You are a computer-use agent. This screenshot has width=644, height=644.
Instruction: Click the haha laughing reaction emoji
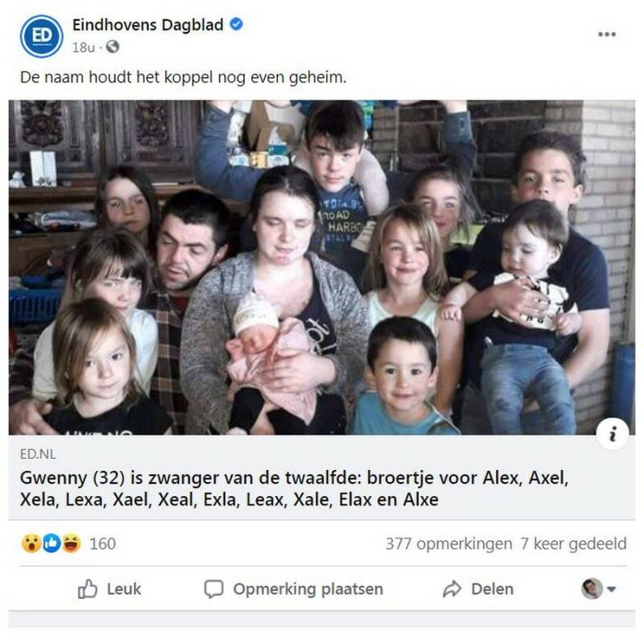tap(71, 543)
